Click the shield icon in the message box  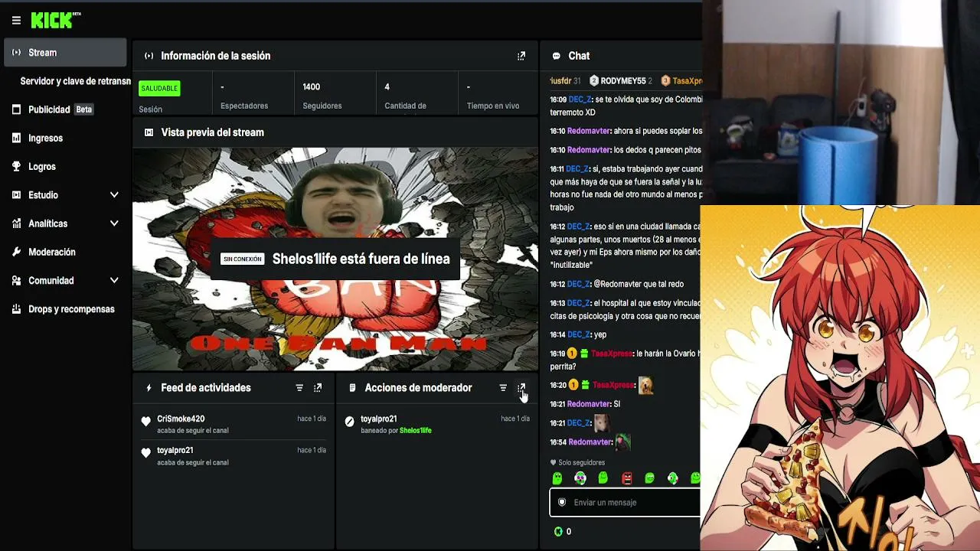pyautogui.click(x=562, y=503)
